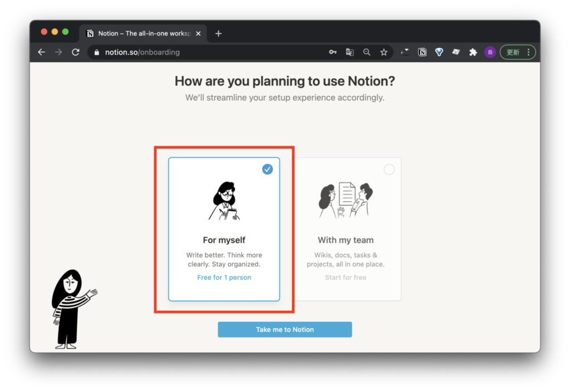Click the zoom magnifier icon
The width and height of the screenshot is (570, 392).
click(367, 52)
